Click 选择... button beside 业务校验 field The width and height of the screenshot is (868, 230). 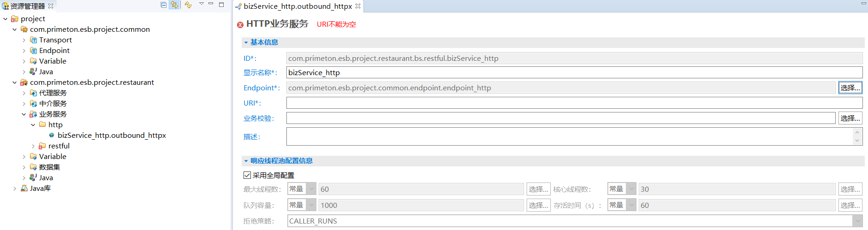[850, 118]
